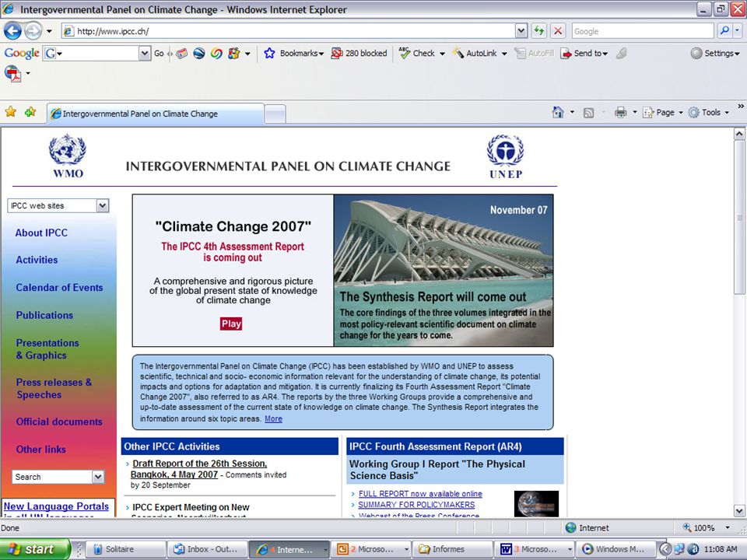Viewport: 747px width, 560px height.
Task: Click the browser Back arrow button
Action: click(13, 31)
